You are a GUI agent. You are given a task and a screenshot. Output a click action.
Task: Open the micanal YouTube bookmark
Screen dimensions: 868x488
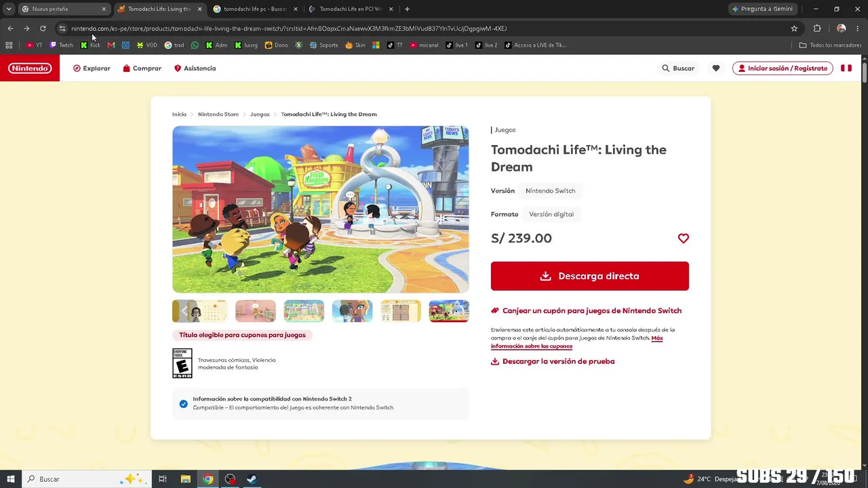click(425, 45)
